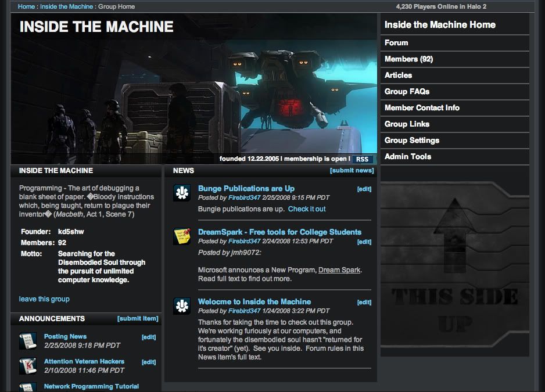Click submit item in Announcements header

[x=138, y=319]
